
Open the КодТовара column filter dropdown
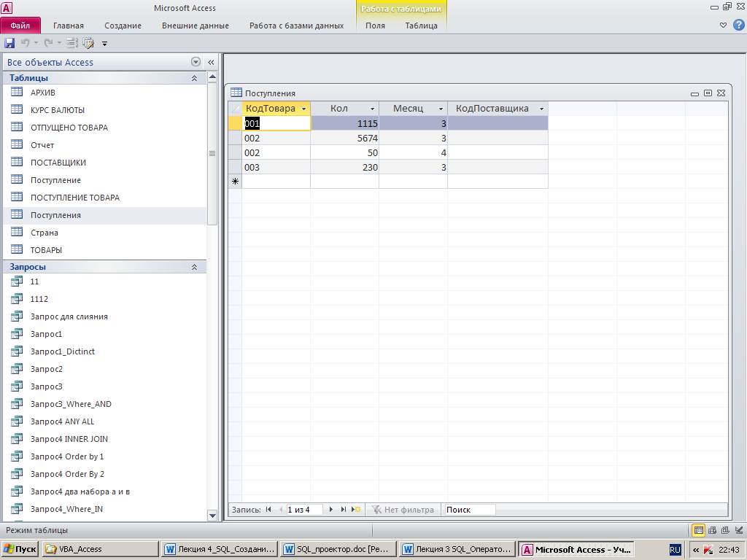tap(304, 109)
